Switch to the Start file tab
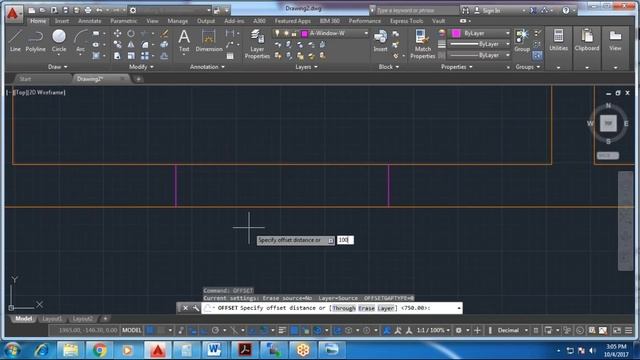The height and width of the screenshot is (360, 640). coord(25,79)
